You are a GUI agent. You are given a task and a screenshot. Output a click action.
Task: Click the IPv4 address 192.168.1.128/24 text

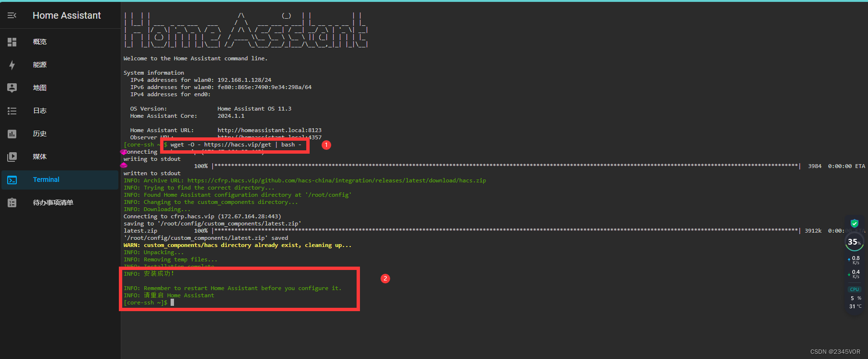point(244,80)
